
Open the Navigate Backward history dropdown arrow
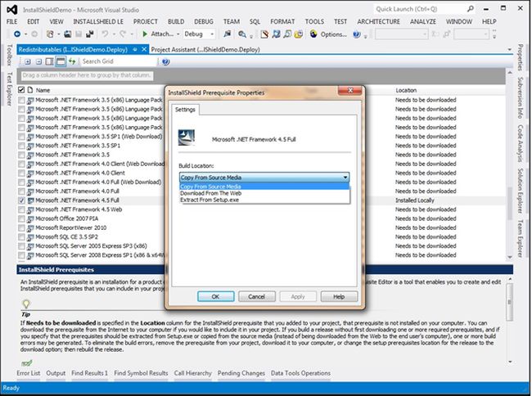25,34
